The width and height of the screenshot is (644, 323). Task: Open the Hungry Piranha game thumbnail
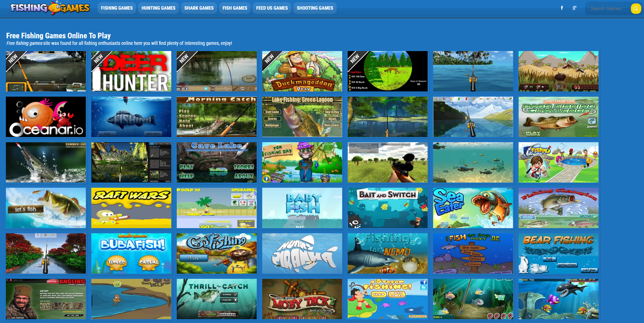[x=302, y=254]
